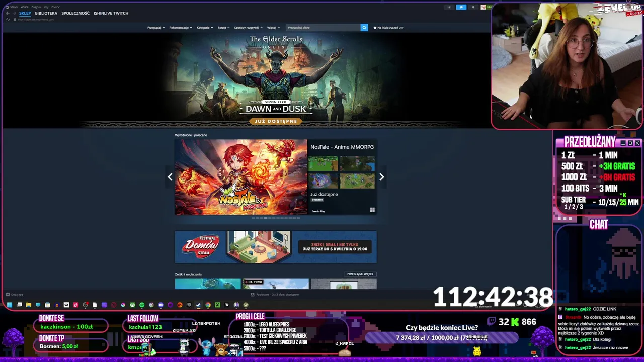This screenshot has height=362, width=644.
Task: Click Steam announcements megaphone button
Action: point(461,7)
